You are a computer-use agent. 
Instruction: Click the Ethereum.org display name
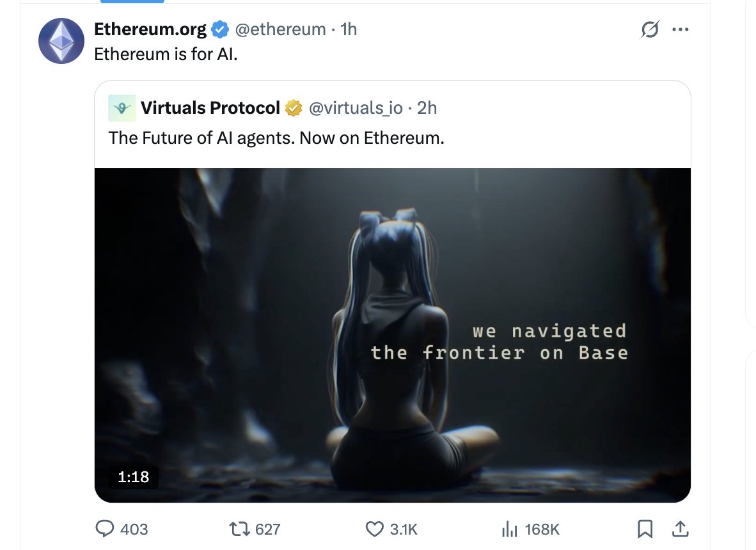coord(150,29)
